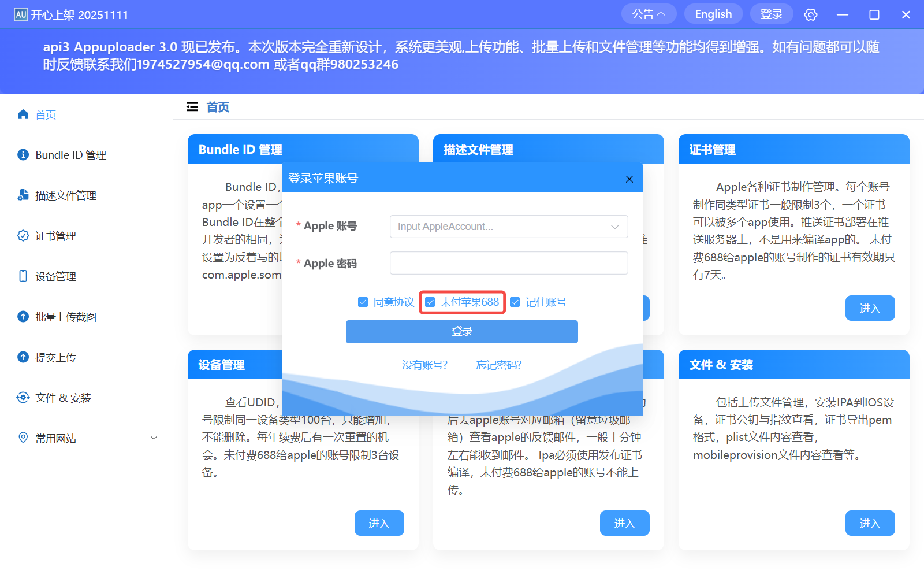Expand the 常用网站 section chevron
Viewport: 924px width, 578px height.
[x=154, y=438]
